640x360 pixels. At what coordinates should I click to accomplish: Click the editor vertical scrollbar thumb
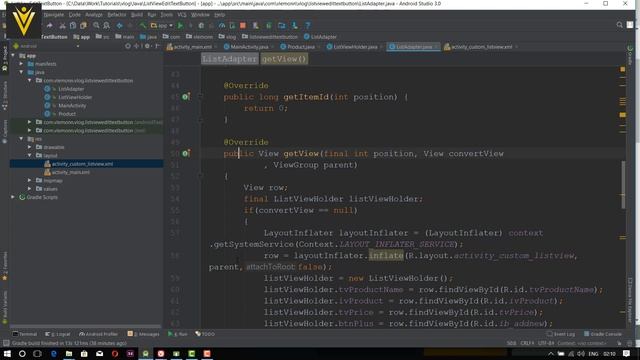point(623,185)
